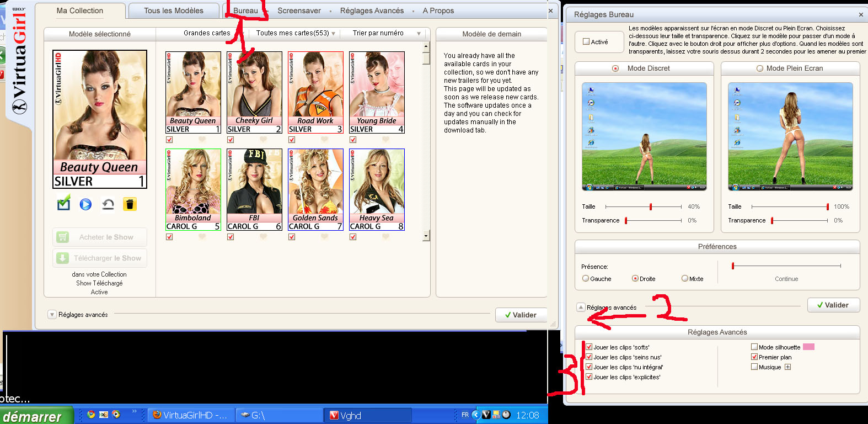
Task: Enable the Activé checkbox in Réglages Bureau
Action: pos(586,41)
